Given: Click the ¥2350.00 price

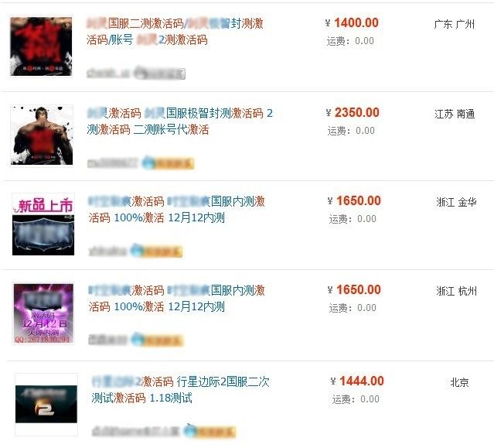Looking at the screenshot, I should (x=353, y=112).
